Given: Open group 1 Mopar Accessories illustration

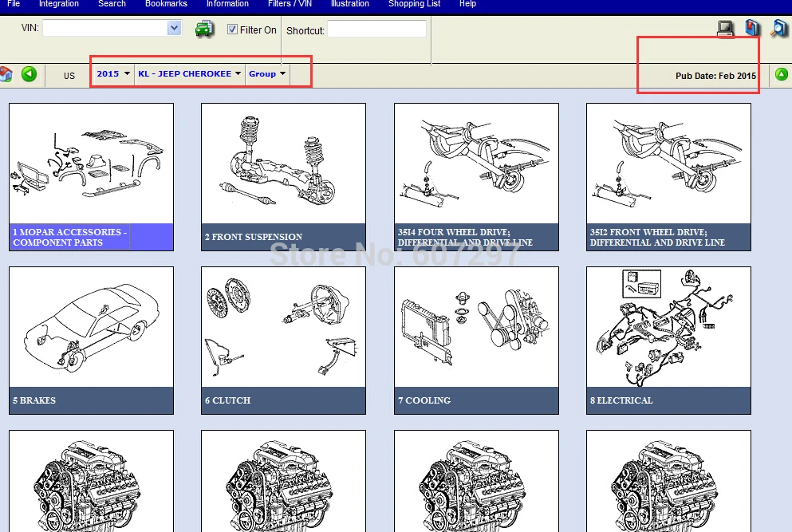Looking at the screenshot, I should point(91,164).
